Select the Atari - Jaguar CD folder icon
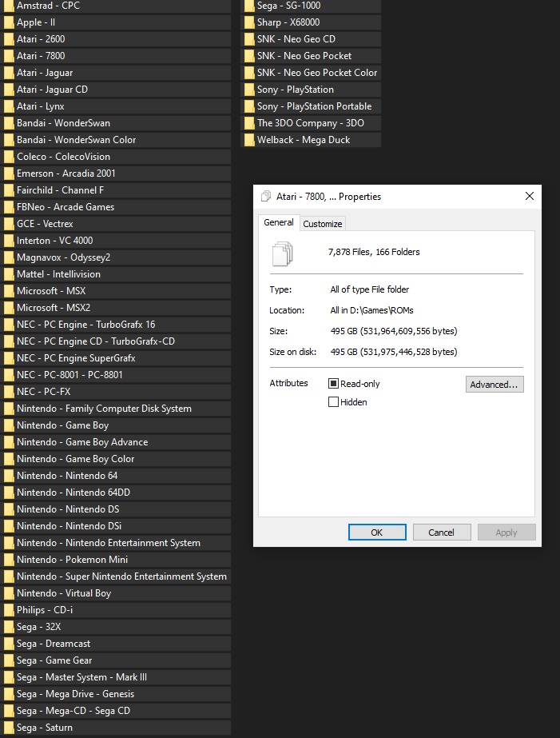 click(9, 90)
